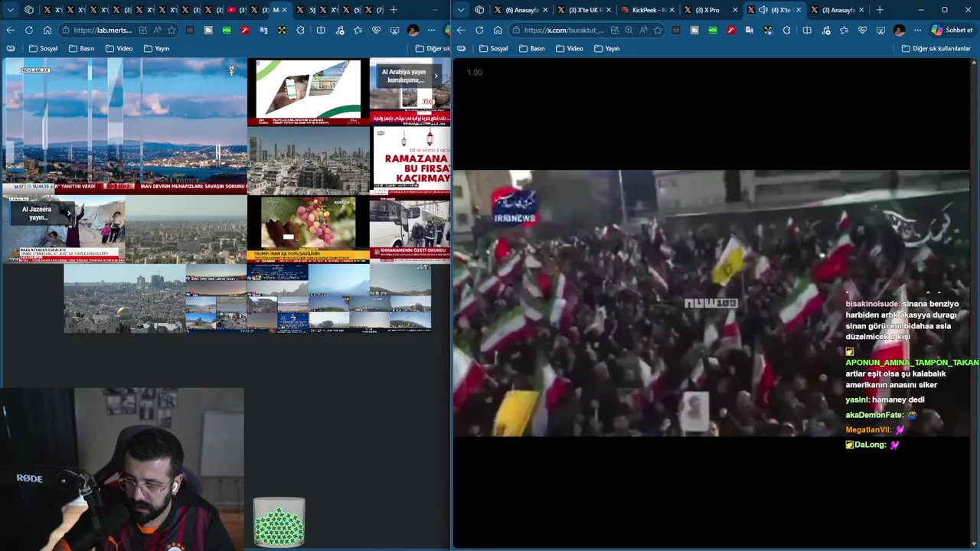Open profile avatar in left browser window
The height and width of the screenshot is (551, 980).
(413, 30)
